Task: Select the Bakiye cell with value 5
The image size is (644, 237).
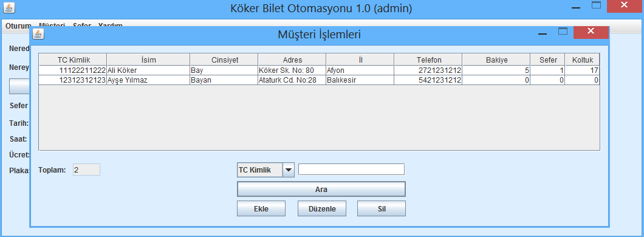Action: [496, 70]
